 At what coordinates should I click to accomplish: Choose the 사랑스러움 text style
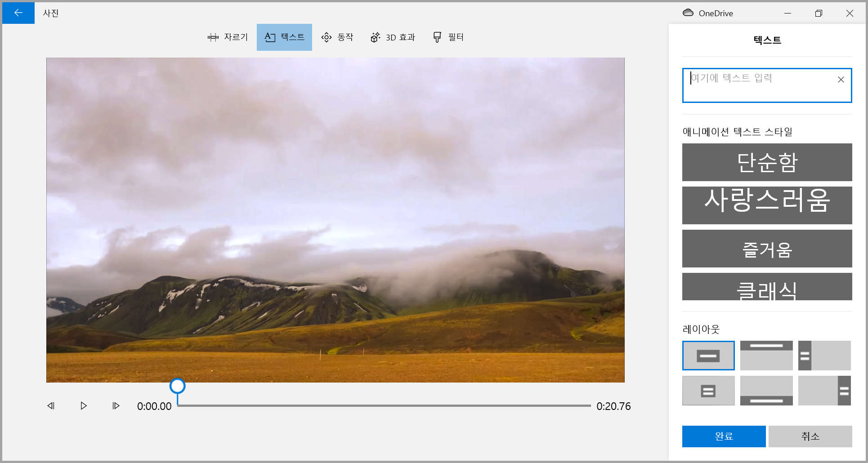tap(767, 205)
